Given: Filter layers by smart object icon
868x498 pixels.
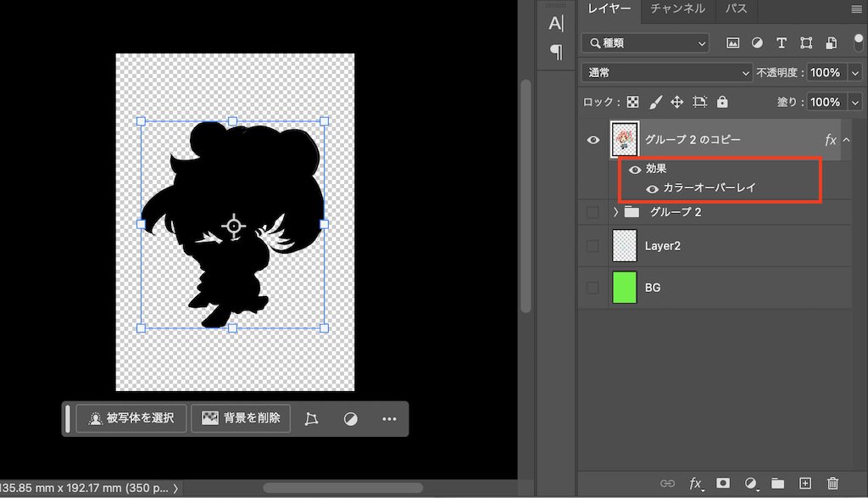Looking at the screenshot, I should pos(831,43).
